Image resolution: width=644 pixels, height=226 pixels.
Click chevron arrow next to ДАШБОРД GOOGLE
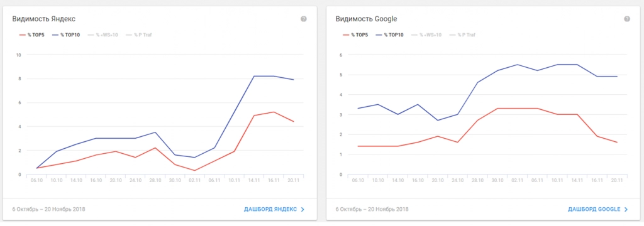coord(626,209)
